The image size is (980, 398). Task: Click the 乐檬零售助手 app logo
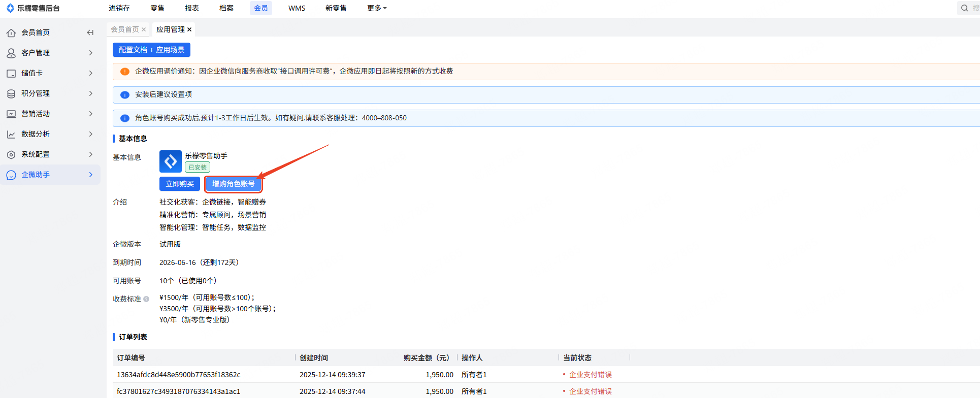170,161
